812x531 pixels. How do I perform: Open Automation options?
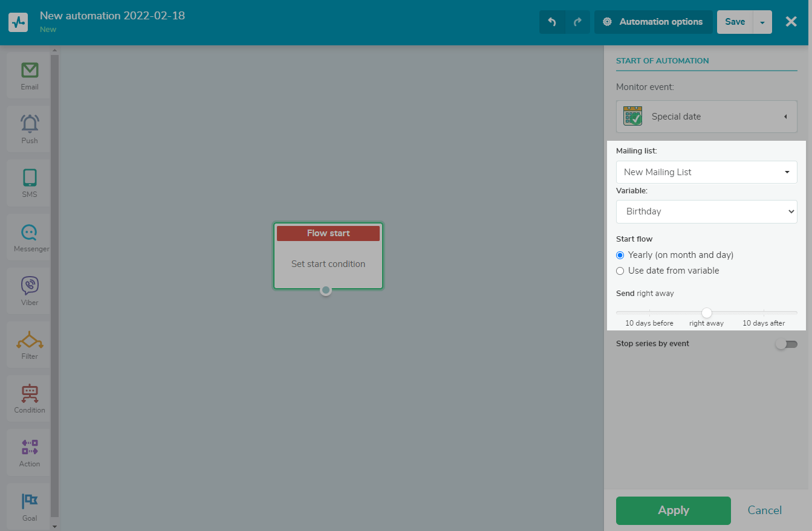coord(653,22)
